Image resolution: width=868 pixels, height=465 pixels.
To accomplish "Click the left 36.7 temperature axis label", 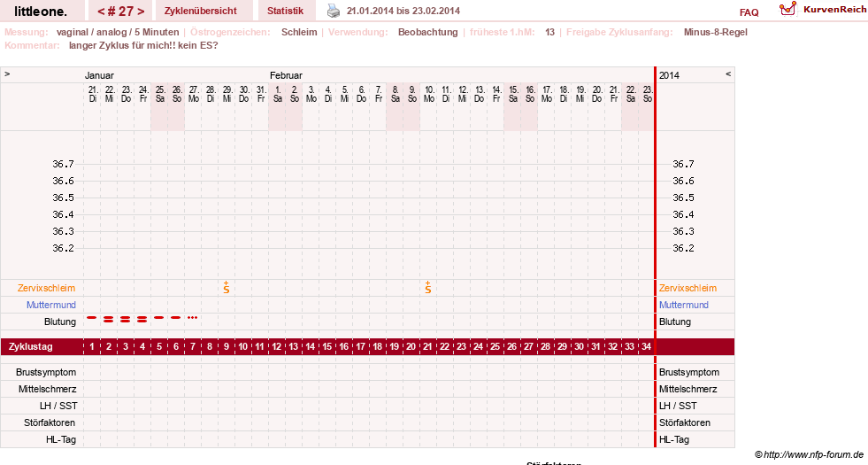I will (63, 164).
